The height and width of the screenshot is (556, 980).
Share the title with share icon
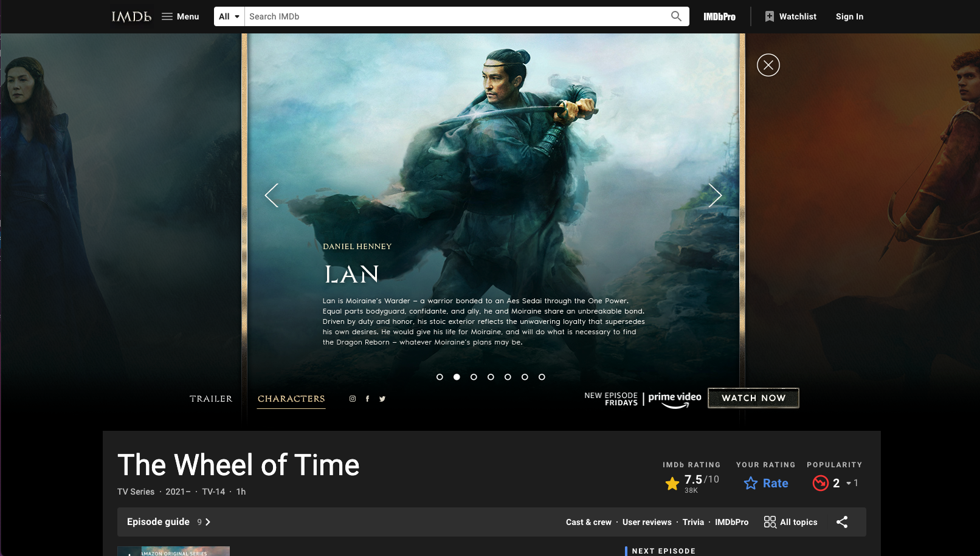click(842, 522)
